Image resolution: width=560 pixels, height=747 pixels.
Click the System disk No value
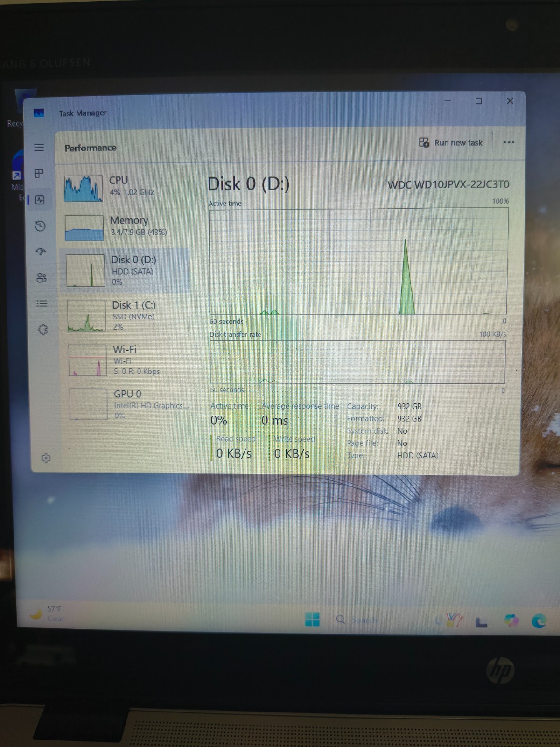pyautogui.click(x=402, y=431)
